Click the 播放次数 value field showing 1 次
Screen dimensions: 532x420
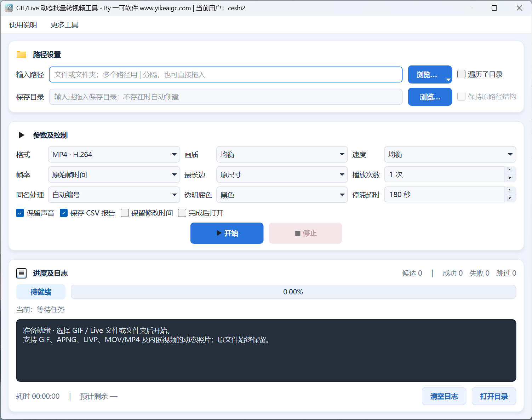point(445,175)
